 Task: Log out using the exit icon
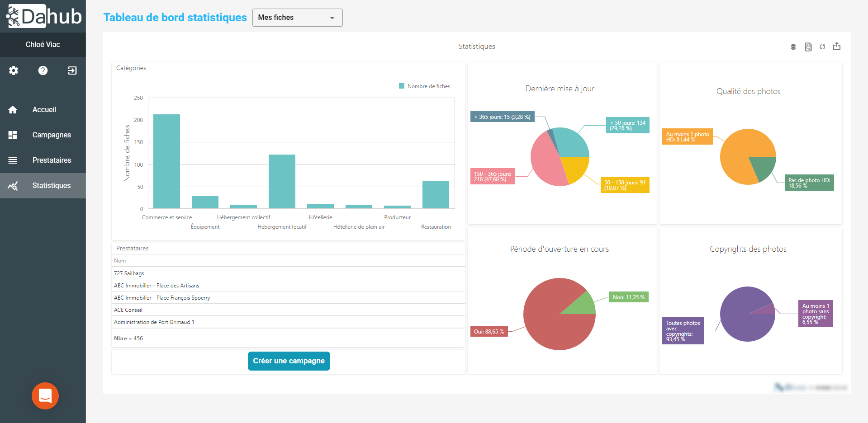72,71
